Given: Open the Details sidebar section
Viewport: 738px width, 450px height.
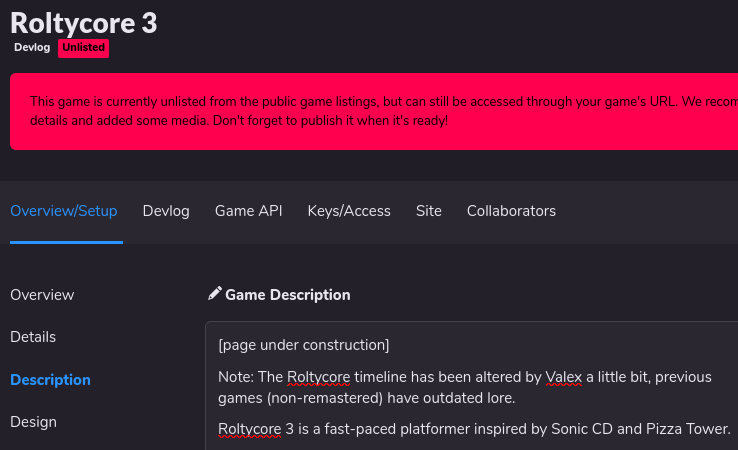Looking at the screenshot, I should 33,337.
